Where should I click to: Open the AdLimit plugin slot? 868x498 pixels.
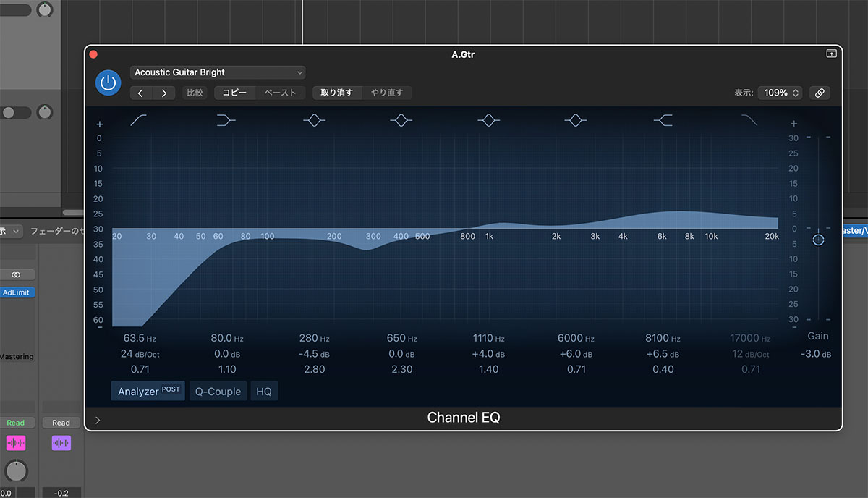point(17,292)
